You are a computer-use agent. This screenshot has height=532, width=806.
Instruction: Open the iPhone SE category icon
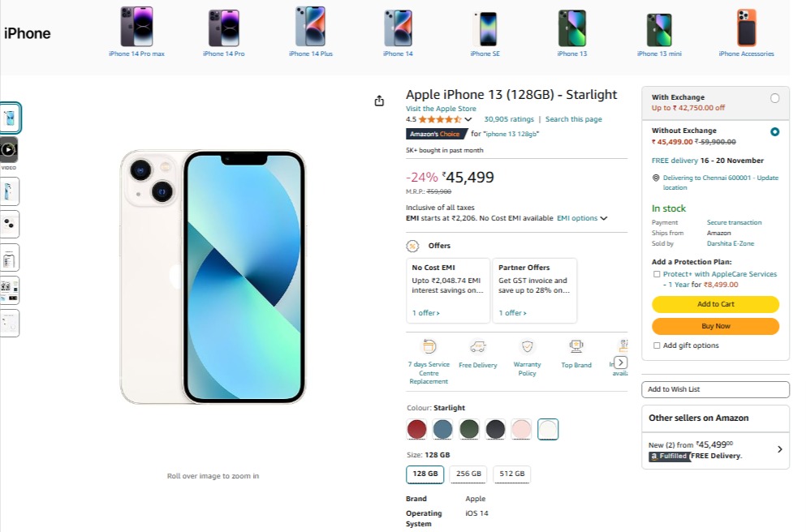coord(485,28)
